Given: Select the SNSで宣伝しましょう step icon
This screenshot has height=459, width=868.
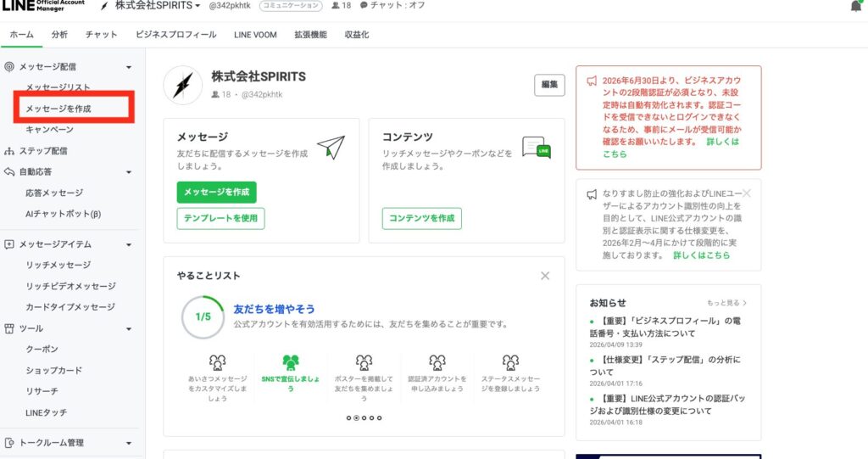Looking at the screenshot, I should tap(291, 362).
